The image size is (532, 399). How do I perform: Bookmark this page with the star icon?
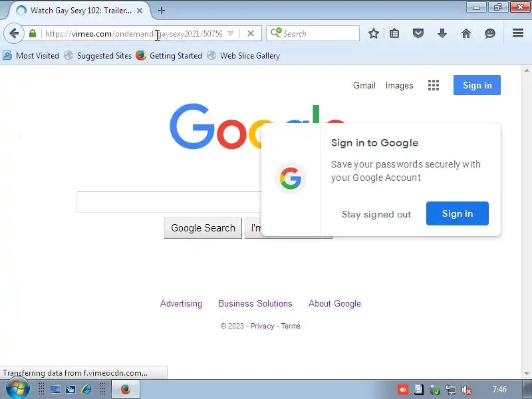tap(374, 33)
